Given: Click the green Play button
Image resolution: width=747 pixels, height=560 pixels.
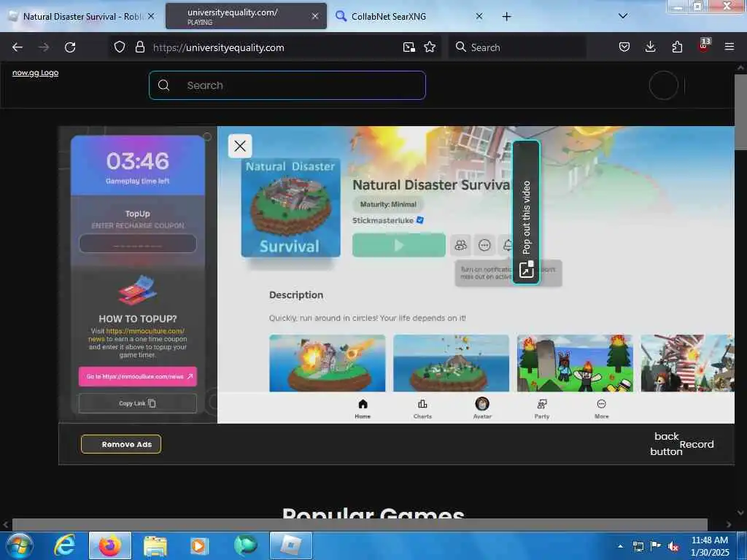Looking at the screenshot, I should click(399, 245).
